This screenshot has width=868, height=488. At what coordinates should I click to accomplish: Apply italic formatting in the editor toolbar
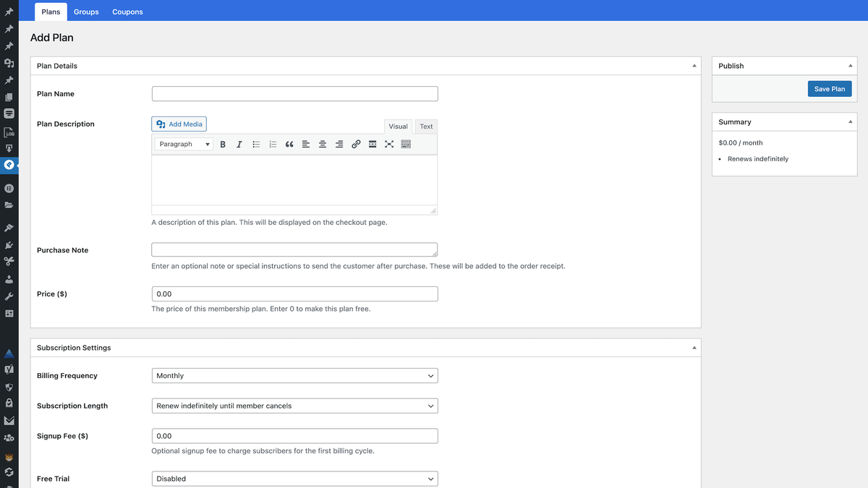pyautogui.click(x=239, y=144)
